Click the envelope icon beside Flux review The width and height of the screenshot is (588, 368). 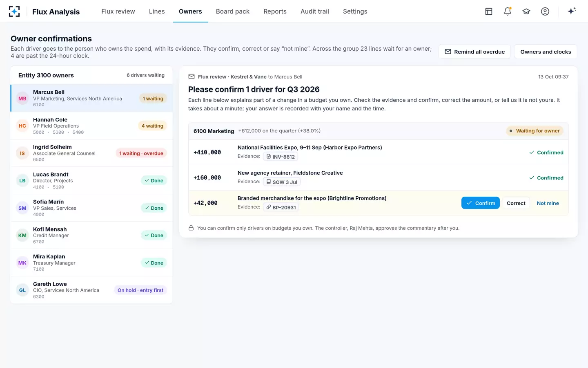[x=192, y=76]
